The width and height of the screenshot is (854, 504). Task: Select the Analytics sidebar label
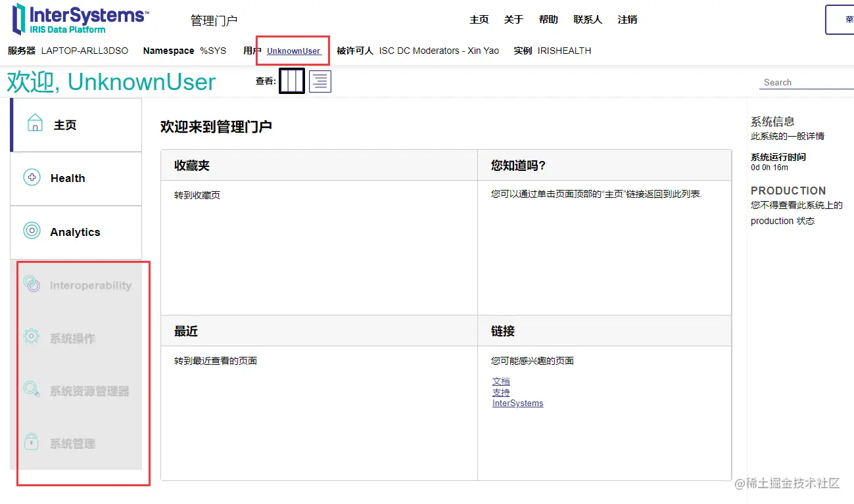click(x=76, y=232)
